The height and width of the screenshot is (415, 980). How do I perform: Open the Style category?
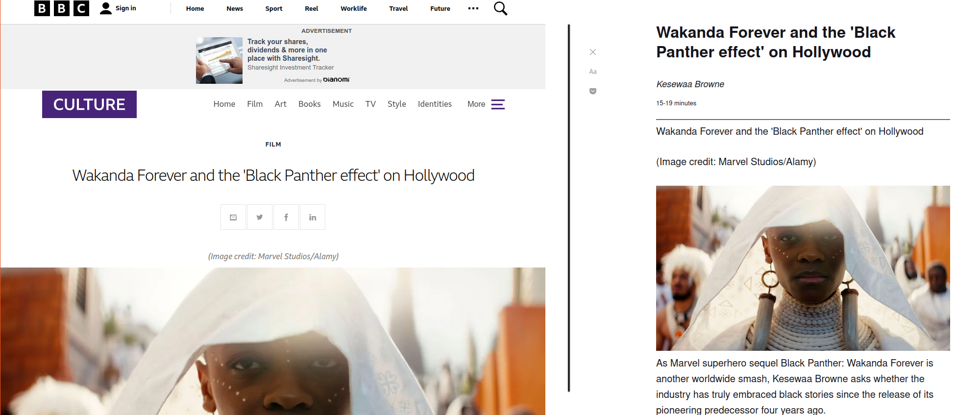pyautogui.click(x=397, y=104)
